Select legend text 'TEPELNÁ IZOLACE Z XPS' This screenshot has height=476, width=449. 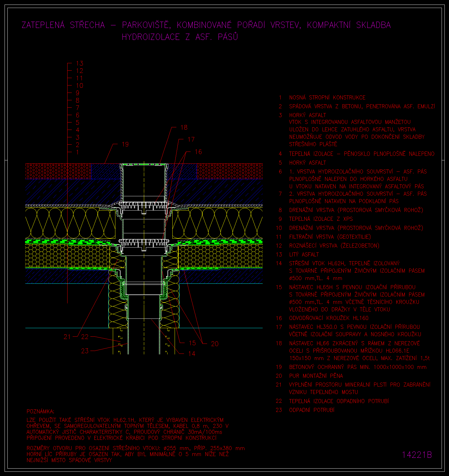click(321, 219)
